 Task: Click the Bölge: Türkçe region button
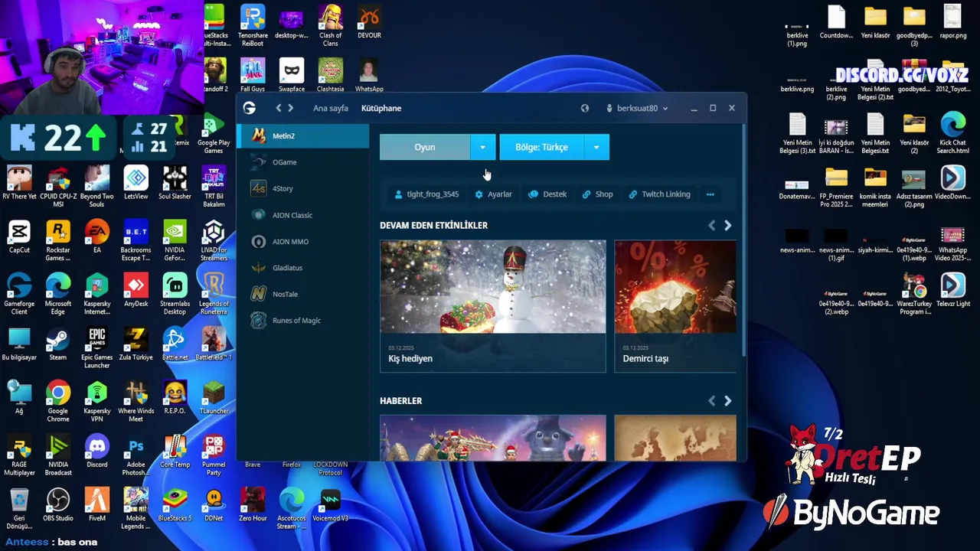tap(541, 147)
